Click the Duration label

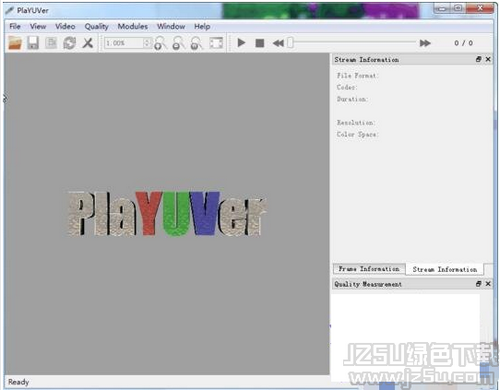click(352, 99)
